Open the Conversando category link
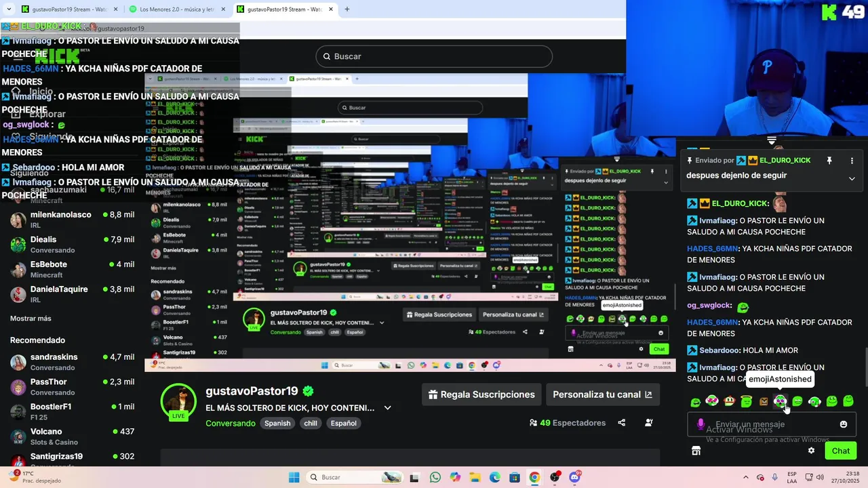This screenshot has width=868, height=488. (x=231, y=423)
